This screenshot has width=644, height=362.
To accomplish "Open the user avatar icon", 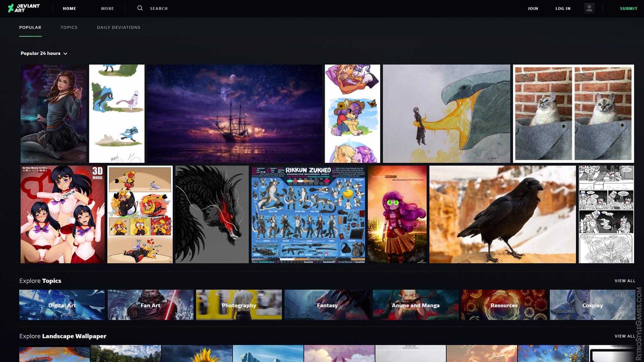I will (589, 8).
